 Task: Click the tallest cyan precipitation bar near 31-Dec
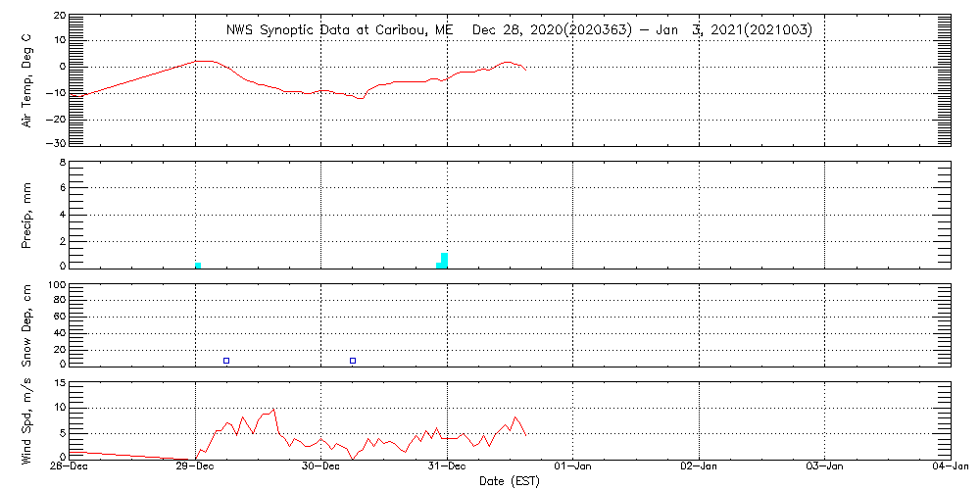click(x=444, y=261)
